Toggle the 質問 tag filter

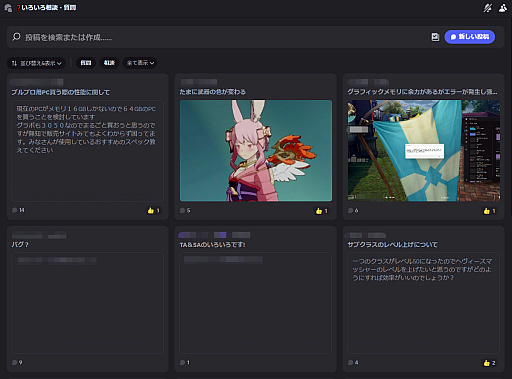click(86, 63)
